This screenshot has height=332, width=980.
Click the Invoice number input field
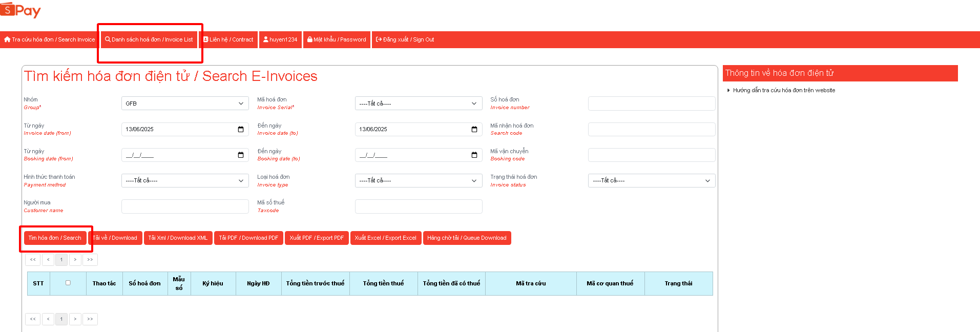click(651, 103)
